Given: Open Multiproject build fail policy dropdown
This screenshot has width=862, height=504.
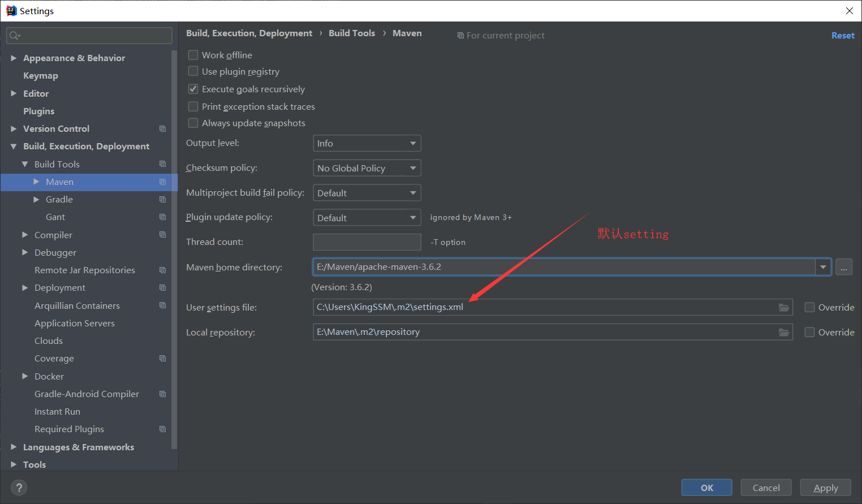Looking at the screenshot, I should (x=367, y=193).
